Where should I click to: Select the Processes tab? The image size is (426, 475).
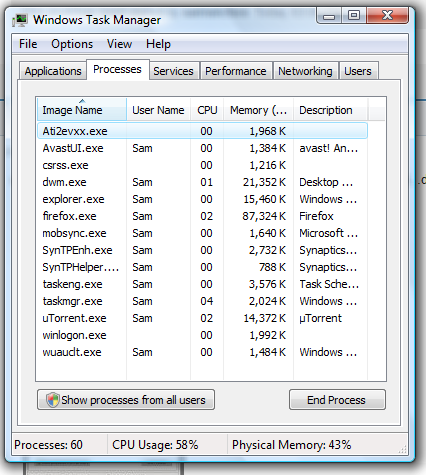(118, 69)
